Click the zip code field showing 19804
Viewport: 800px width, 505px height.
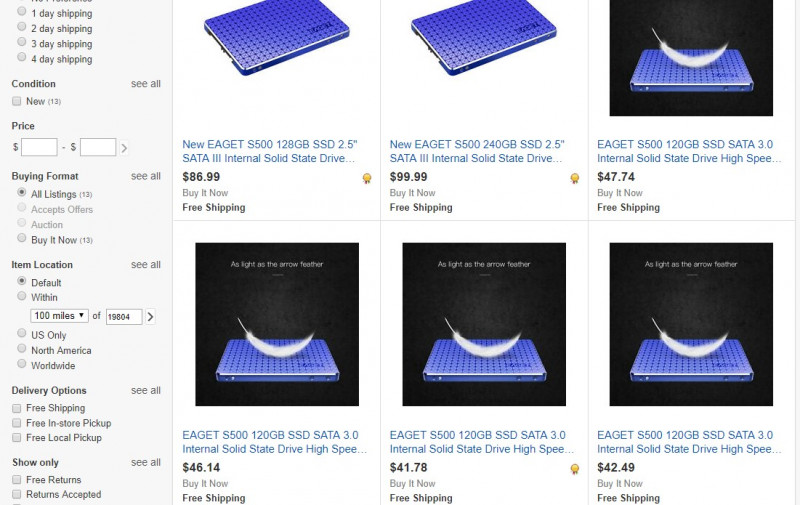123,317
